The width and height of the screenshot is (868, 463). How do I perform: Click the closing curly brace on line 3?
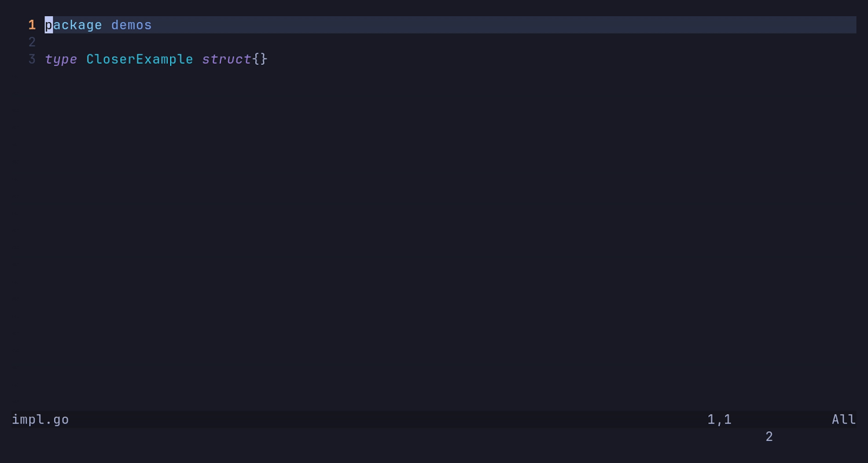pyautogui.click(x=264, y=59)
